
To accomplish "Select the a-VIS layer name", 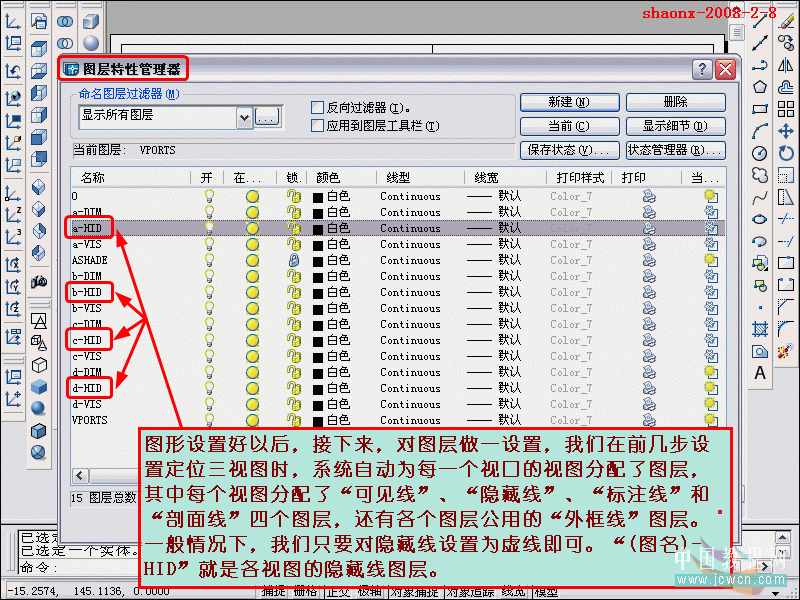I will [x=87, y=244].
